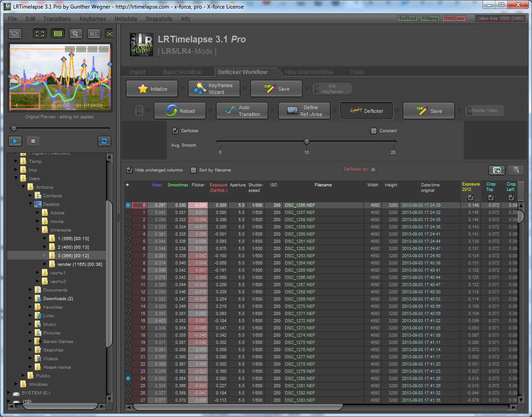Click the ALL button above preview
Image resolution: width=532 pixels, height=417 pixels.
(93, 34)
